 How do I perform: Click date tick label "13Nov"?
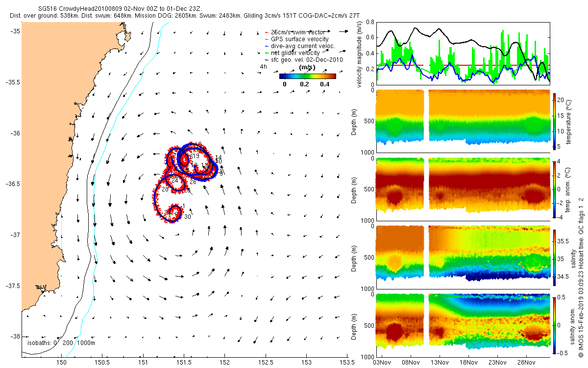(x=440, y=362)
